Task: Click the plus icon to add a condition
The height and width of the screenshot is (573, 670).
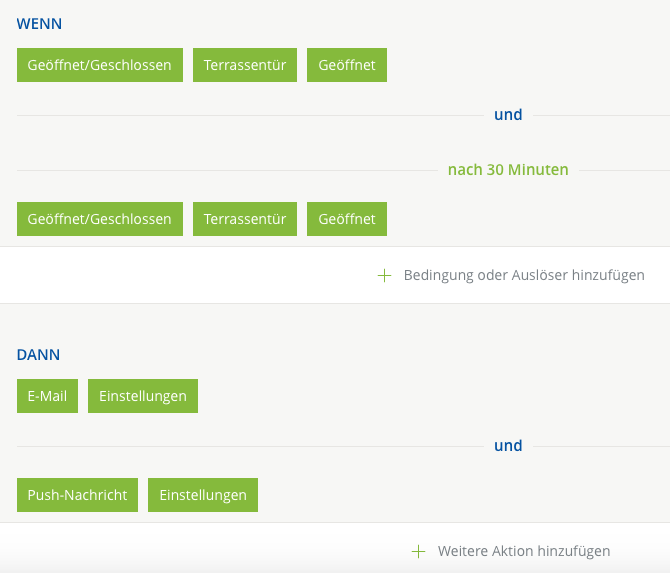Action: pyautogui.click(x=384, y=275)
